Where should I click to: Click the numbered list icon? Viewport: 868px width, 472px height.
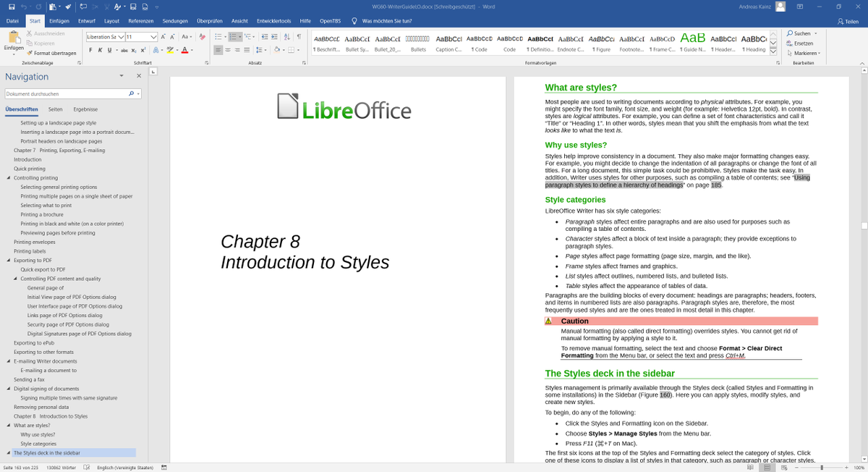pos(234,36)
